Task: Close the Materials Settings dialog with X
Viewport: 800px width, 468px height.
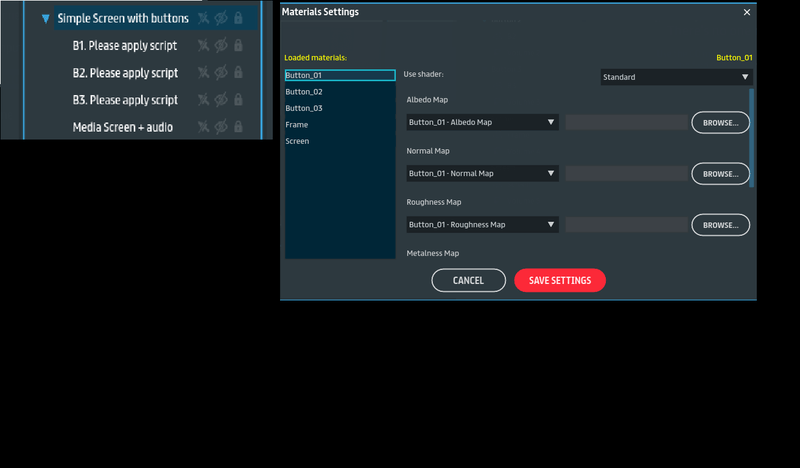Action: [x=746, y=12]
